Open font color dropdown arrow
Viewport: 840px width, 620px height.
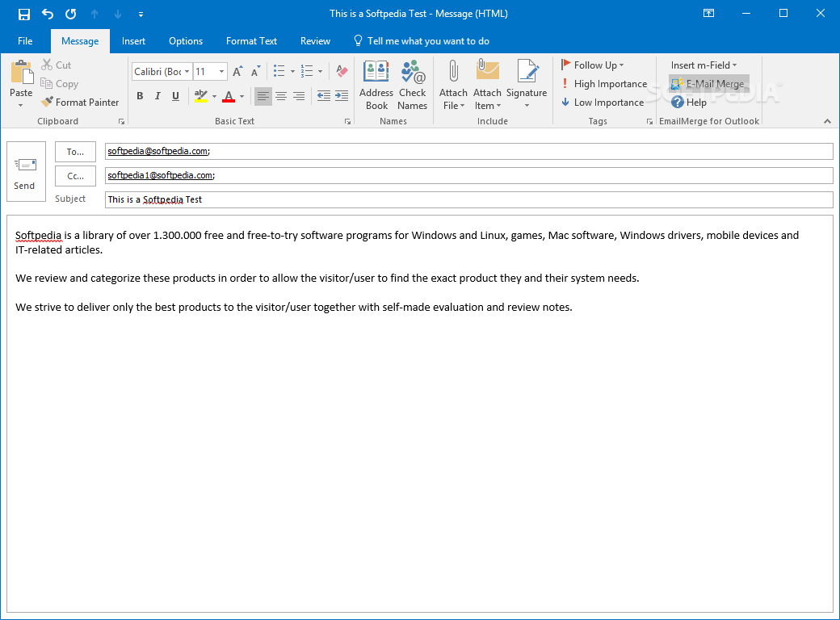pos(242,96)
